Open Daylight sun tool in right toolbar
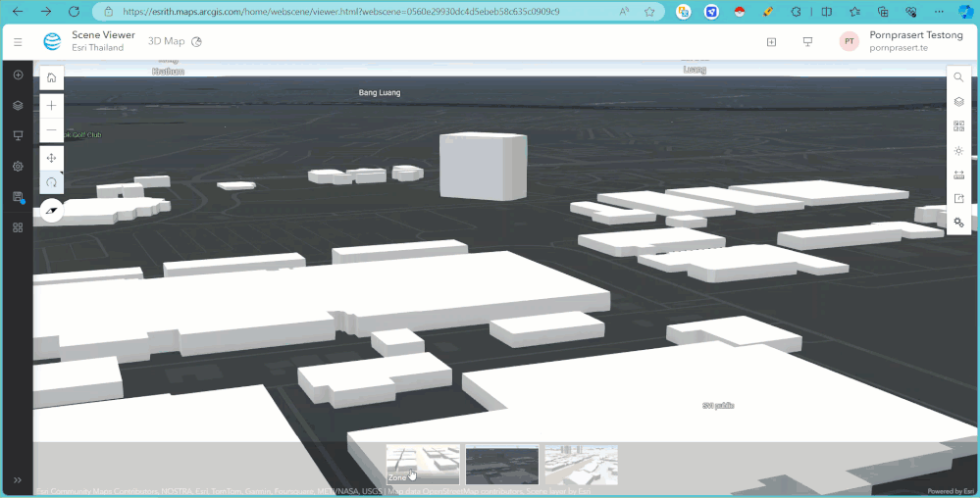The width and height of the screenshot is (980, 498). tap(958, 151)
